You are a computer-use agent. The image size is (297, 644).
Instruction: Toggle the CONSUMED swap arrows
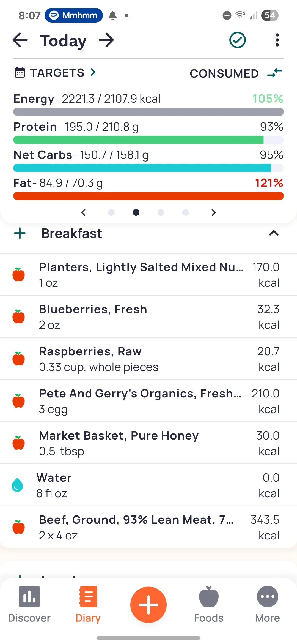pos(275,73)
